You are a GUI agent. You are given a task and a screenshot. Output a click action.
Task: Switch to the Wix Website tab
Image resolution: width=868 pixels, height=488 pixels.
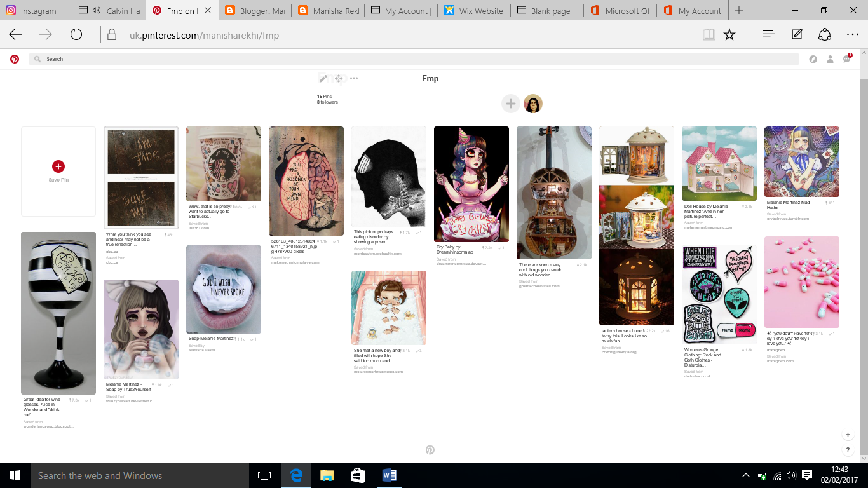coord(475,11)
